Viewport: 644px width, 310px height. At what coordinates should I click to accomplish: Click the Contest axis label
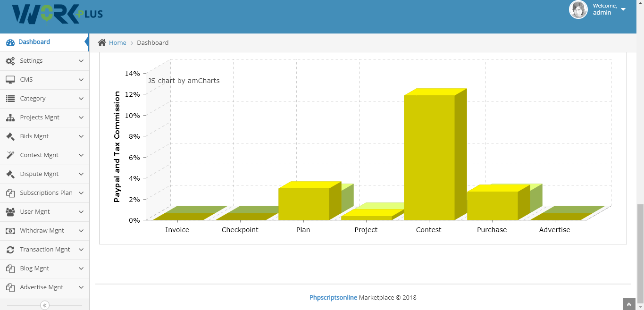(429, 230)
